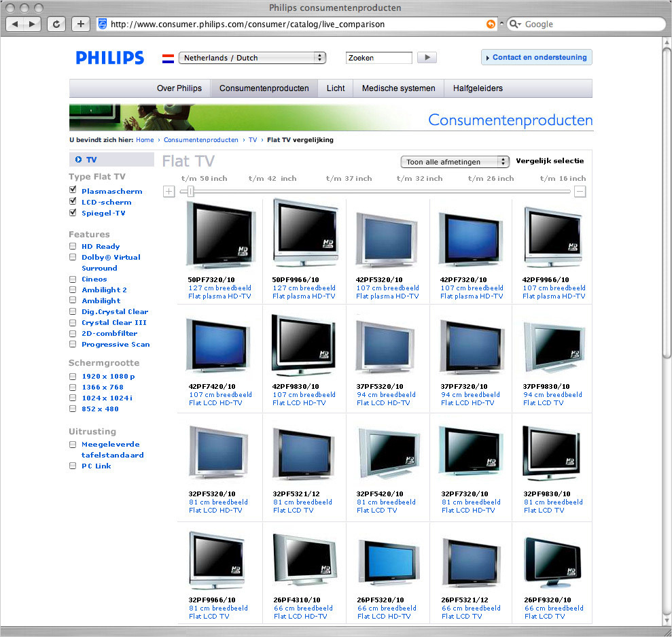The image size is (672, 637).
Task: Open the 50PF9966/10 TV thumbnail
Action: click(x=305, y=233)
